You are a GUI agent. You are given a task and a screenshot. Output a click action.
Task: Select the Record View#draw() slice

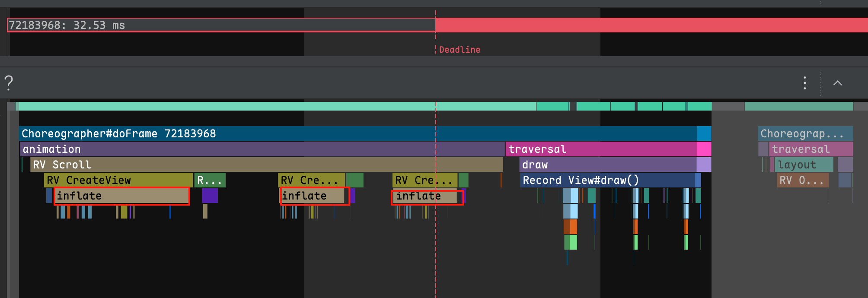(x=607, y=180)
